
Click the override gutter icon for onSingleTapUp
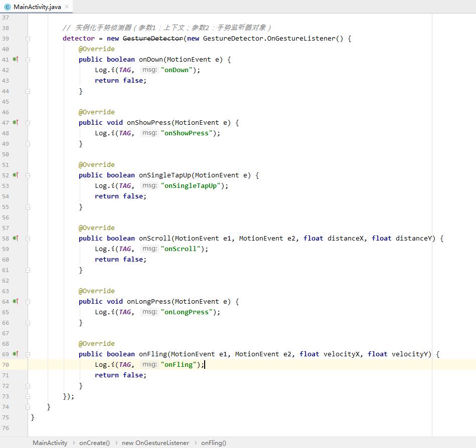point(16,175)
